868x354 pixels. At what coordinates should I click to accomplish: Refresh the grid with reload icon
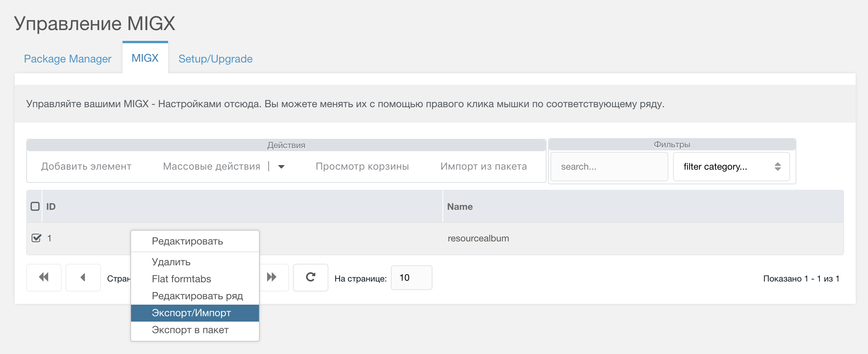pos(311,277)
